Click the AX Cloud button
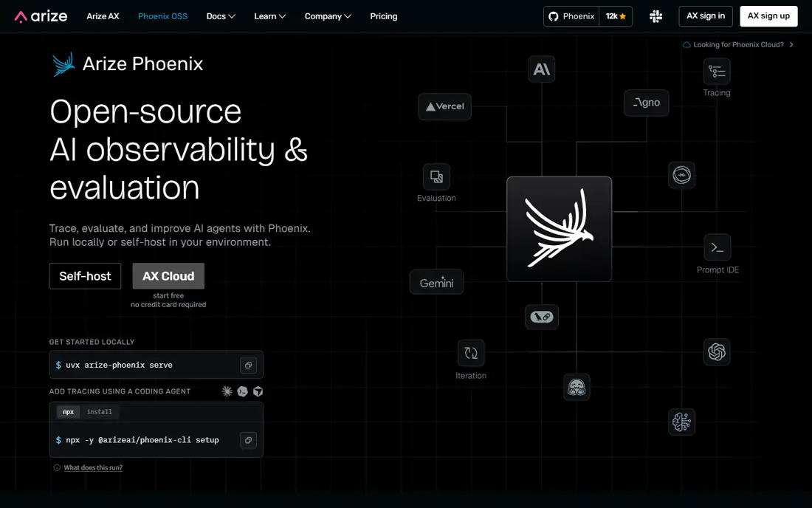This screenshot has width=812, height=508. pyautogui.click(x=168, y=276)
